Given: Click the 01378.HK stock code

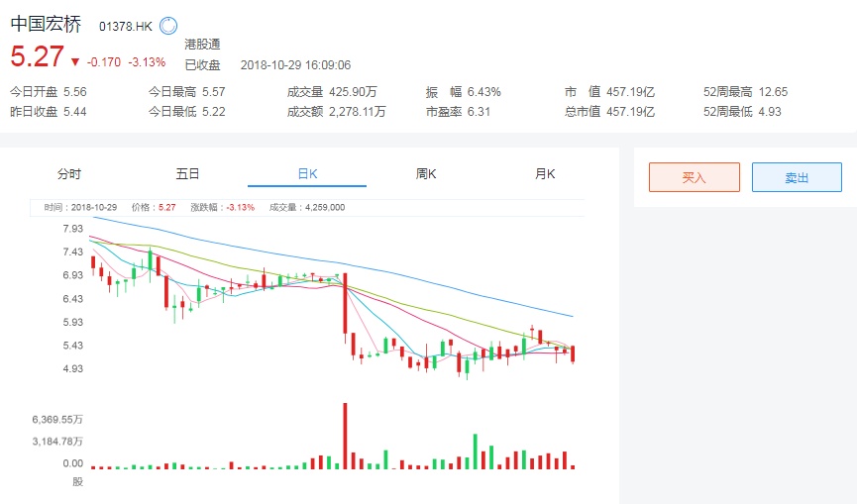Looking at the screenshot, I should 126,27.
